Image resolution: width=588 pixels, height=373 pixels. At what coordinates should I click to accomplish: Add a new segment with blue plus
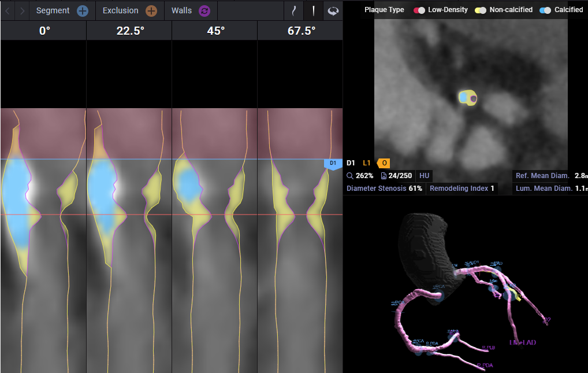pos(83,11)
